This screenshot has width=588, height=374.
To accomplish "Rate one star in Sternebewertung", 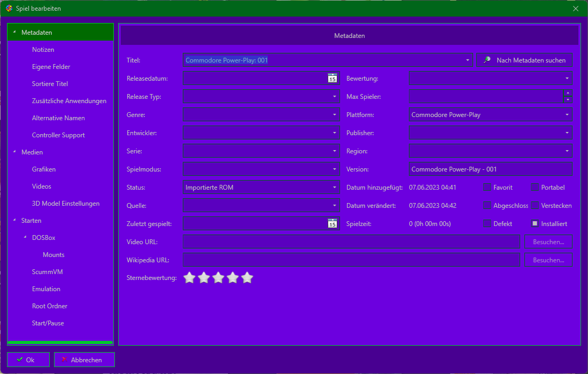I will click(x=189, y=278).
